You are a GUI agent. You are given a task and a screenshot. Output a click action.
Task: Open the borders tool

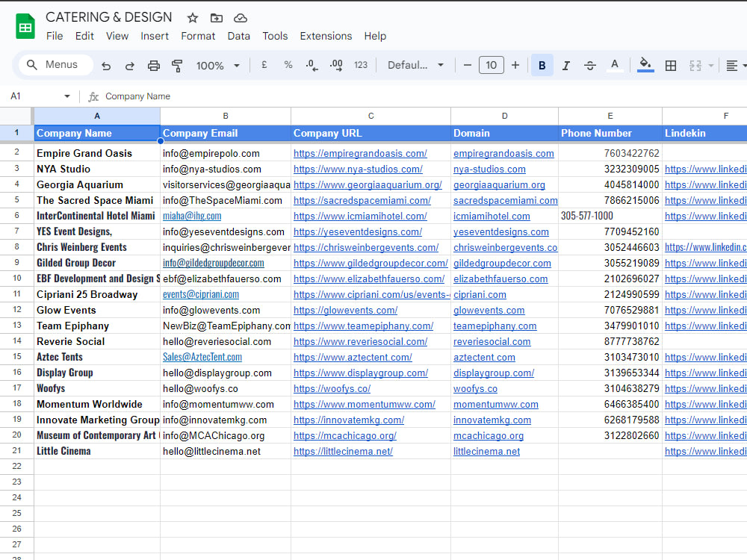point(670,65)
